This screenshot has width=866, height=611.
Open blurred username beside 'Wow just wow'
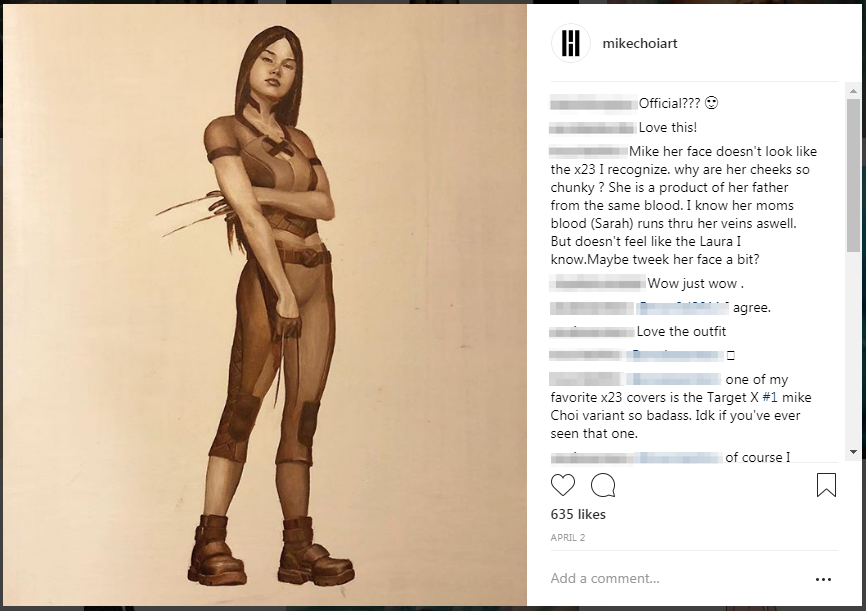pyautogui.click(x=598, y=283)
